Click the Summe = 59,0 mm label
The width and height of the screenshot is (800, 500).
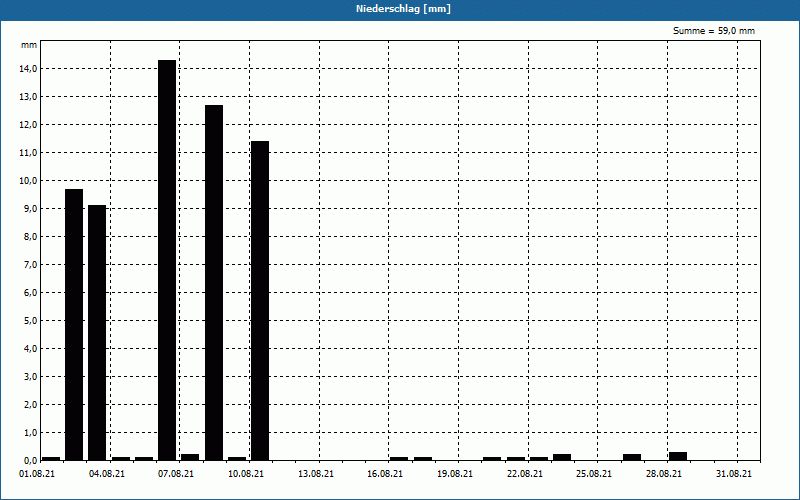714,31
